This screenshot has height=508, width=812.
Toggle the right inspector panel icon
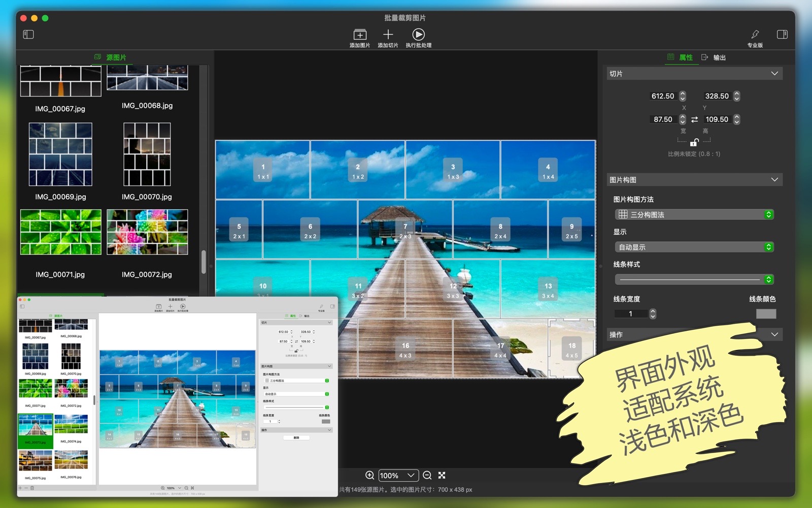782,35
